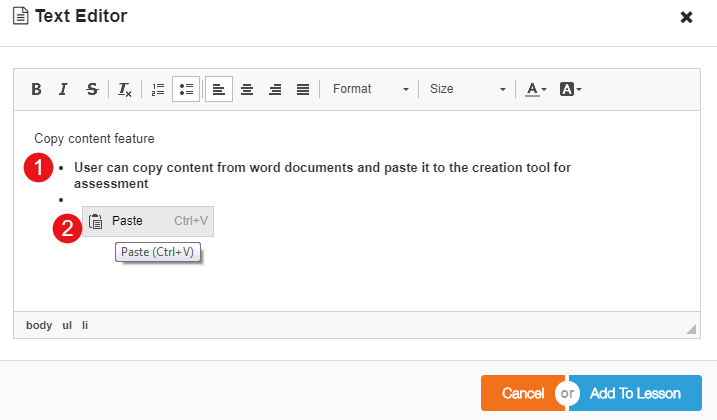Image resolution: width=717 pixels, height=420 pixels.
Task: Click the editor resize handle corner
Action: pos(690,328)
